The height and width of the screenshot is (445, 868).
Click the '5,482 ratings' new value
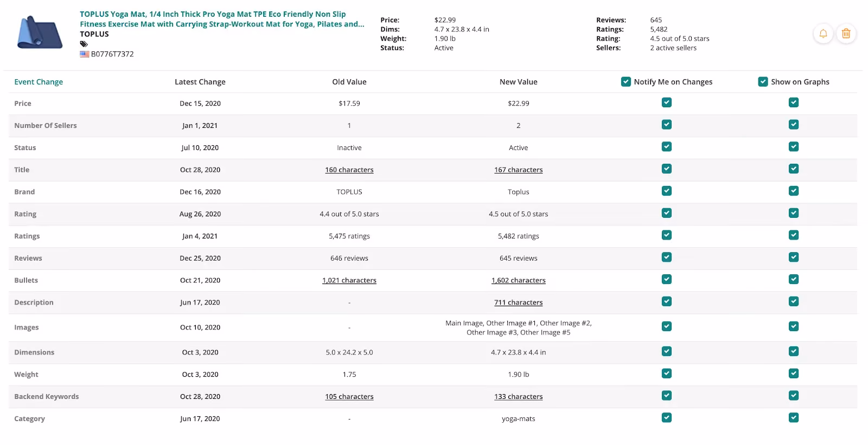(519, 236)
